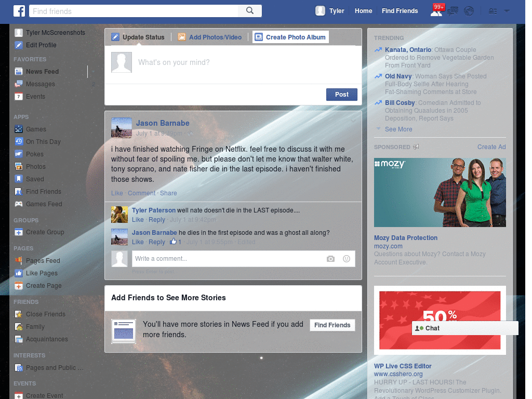Open the notifications globe icon
This screenshot has width=532, height=399.
pyautogui.click(x=469, y=11)
